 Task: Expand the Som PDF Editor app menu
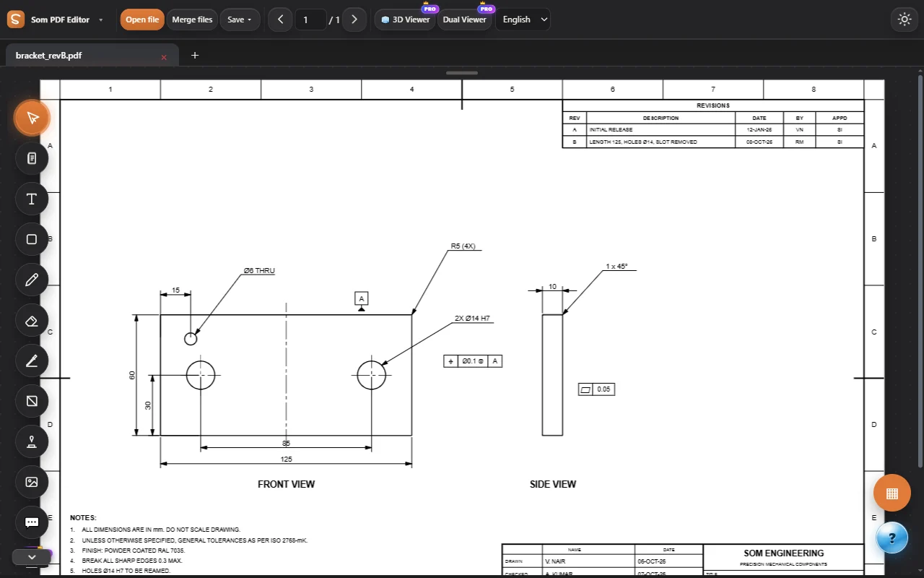[x=101, y=20]
